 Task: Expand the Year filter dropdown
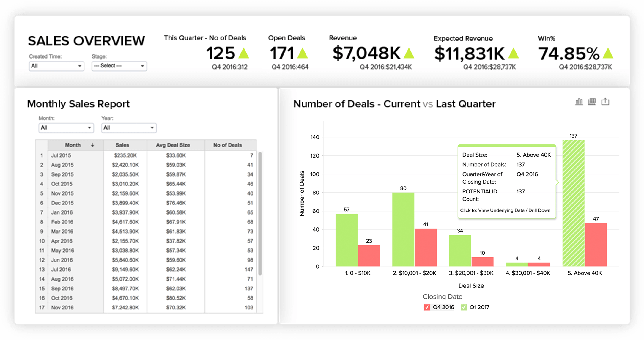[129, 128]
